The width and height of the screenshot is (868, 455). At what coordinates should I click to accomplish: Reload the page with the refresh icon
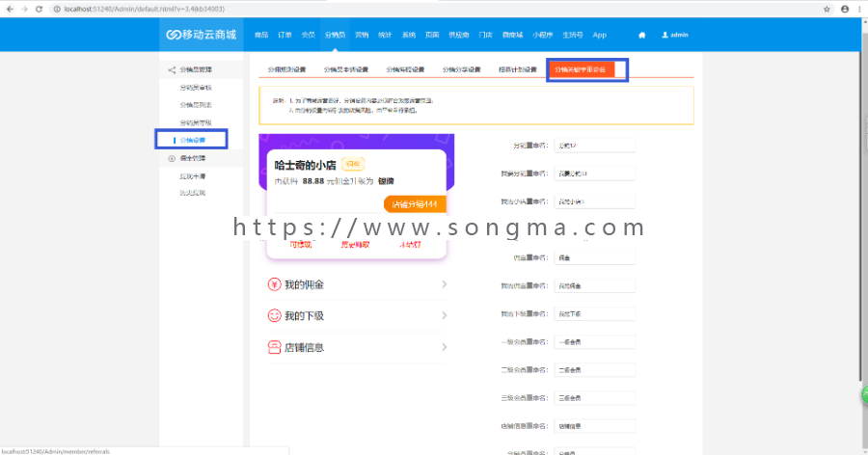(x=39, y=9)
